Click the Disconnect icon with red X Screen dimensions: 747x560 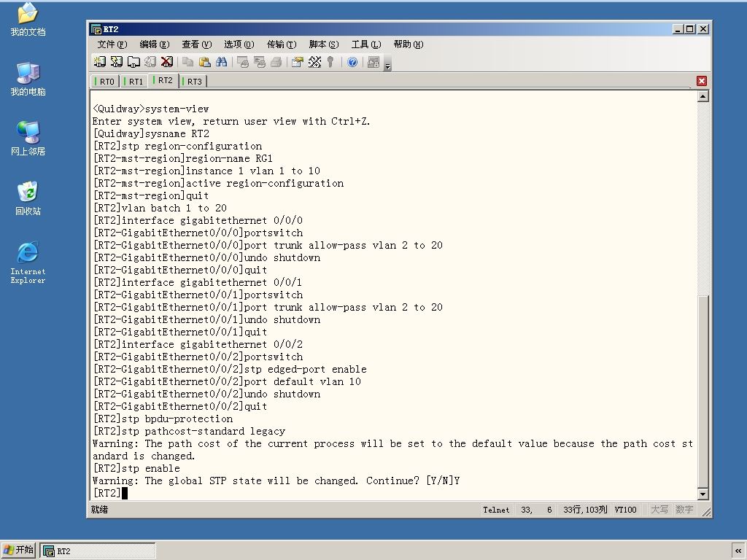pyautogui.click(x=167, y=62)
